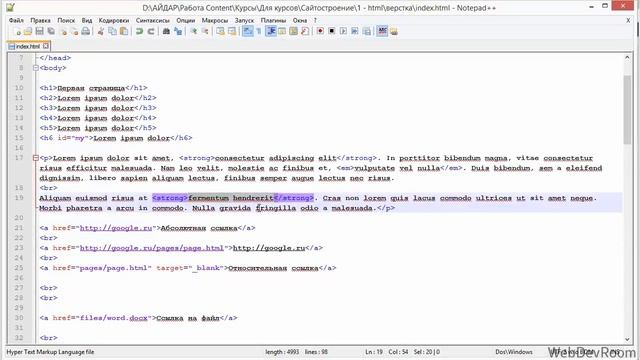The height and width of the screenshot is (360, 640).
Task: Click the http://google.ru link on line 21
Action: tap(116, 228)
